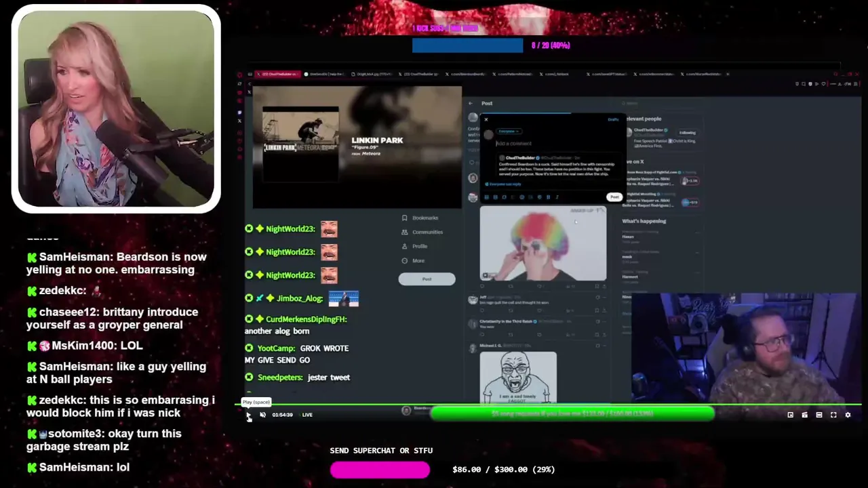The width and height of the screenshot is (868, 488).
Task: Click the woman's webcam frame
Action: [x=116, y=109]
